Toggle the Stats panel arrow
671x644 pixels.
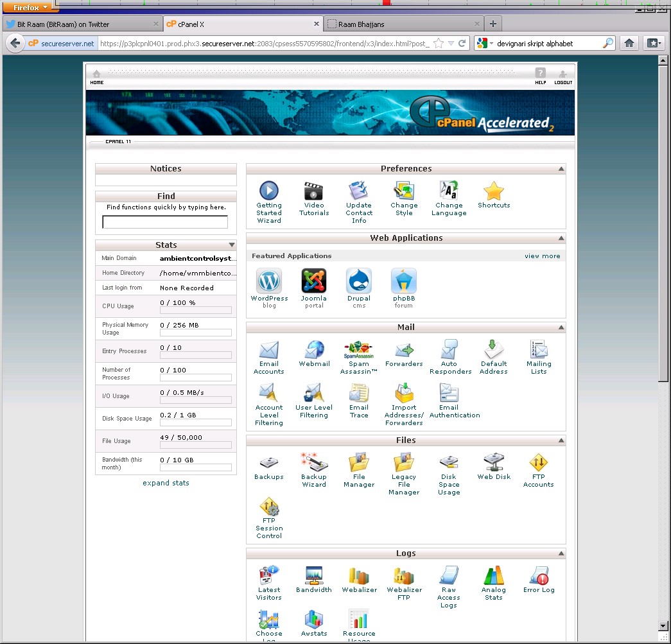[x=232, y=245]
